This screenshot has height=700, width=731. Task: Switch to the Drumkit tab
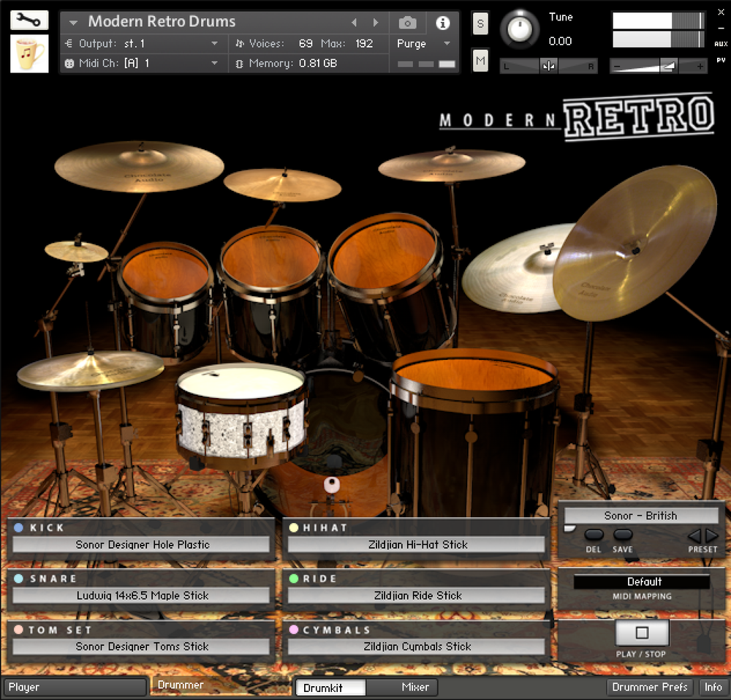point(330,688)
